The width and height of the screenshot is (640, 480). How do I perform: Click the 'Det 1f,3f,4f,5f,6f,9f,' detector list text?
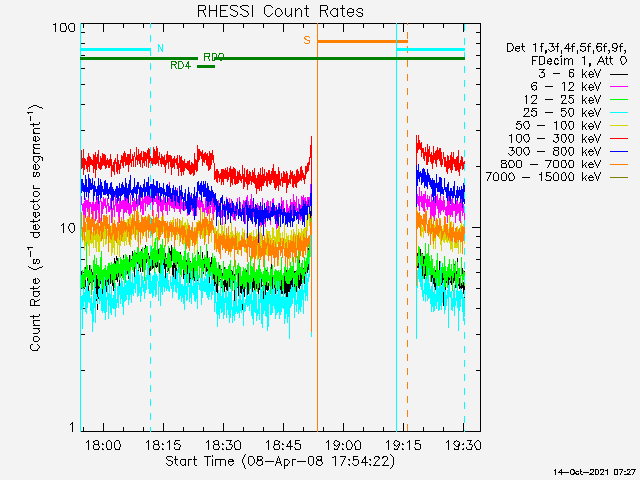[x=567, y=48]
